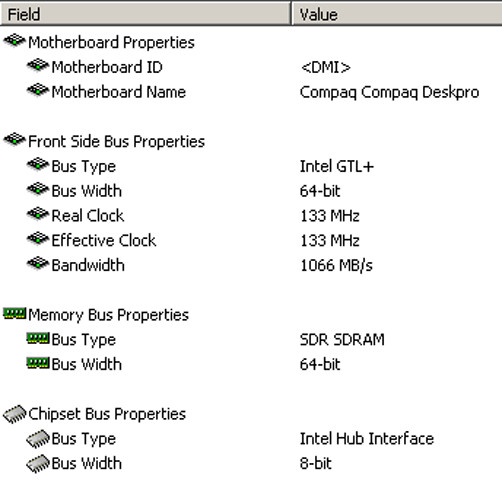The width and height of the screenshot is (502, 488).
Task: Select the front side Bus Width field
Action: (x=87, y=191)
